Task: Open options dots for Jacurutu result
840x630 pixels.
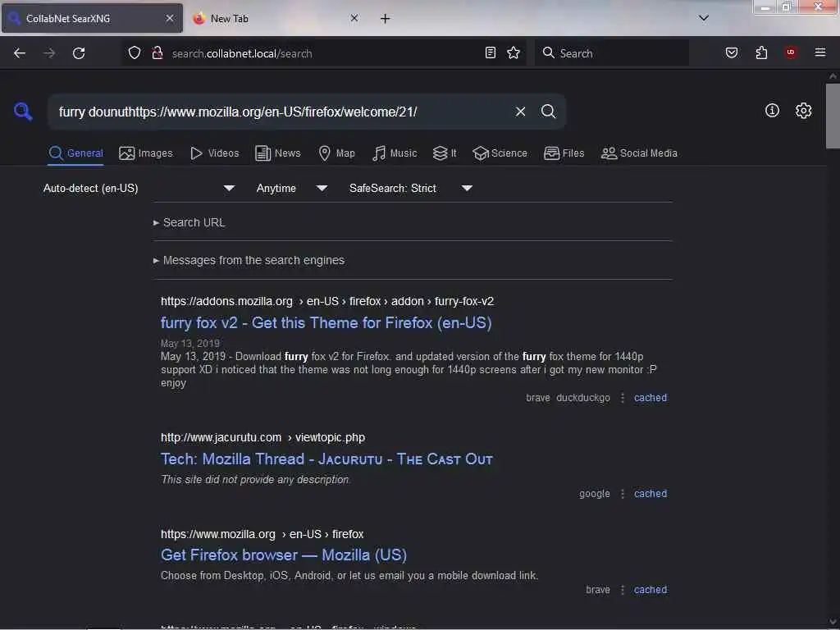Action: click(x=622, y=493)
